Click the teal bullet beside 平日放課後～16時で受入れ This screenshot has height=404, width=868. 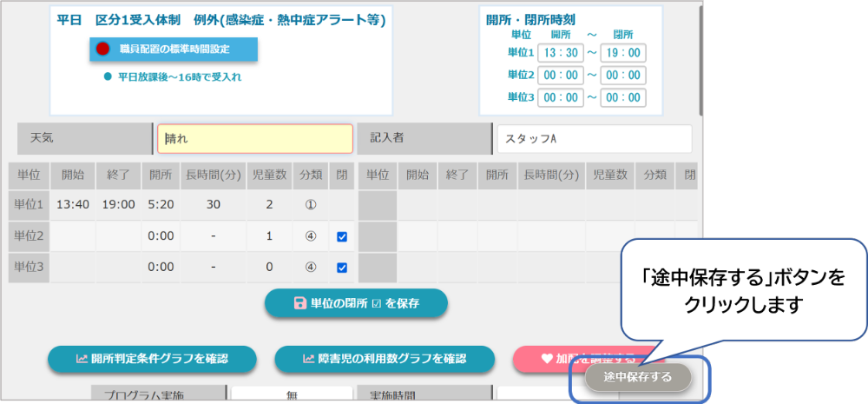tap(108, 76)
